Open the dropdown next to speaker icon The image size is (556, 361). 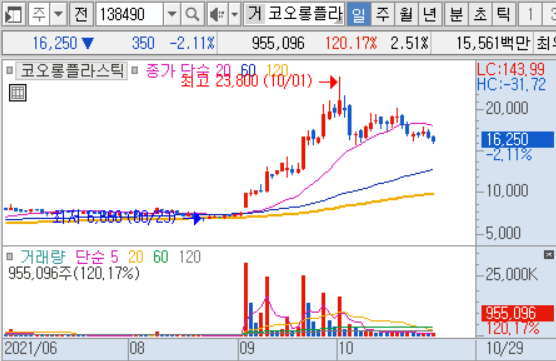point(234,14)
